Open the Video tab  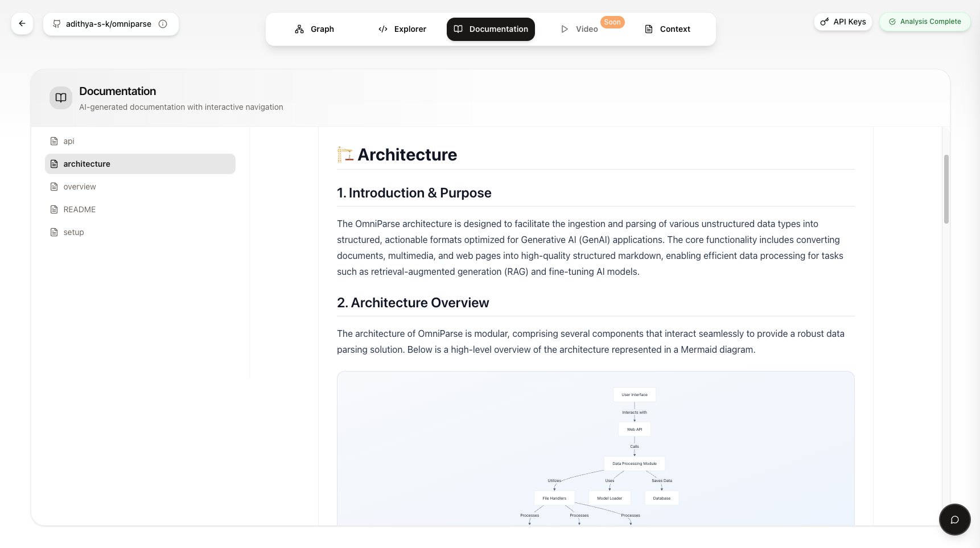tap(579, 29)
